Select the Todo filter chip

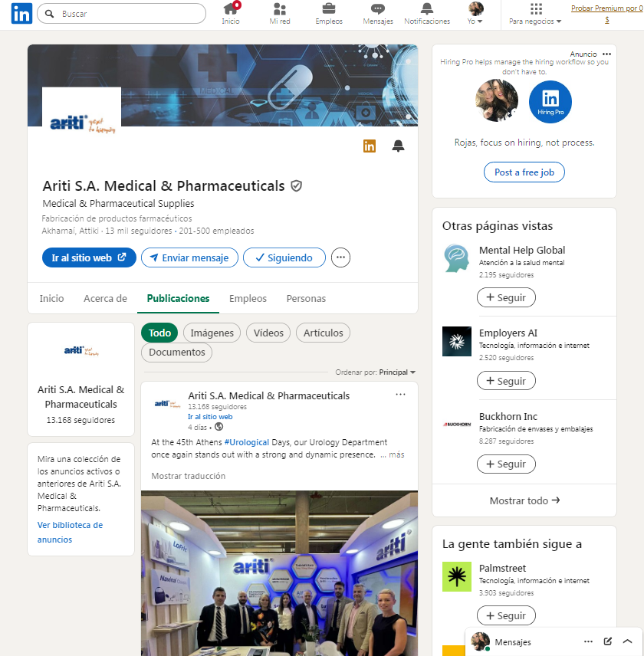[x=159, y=333]
